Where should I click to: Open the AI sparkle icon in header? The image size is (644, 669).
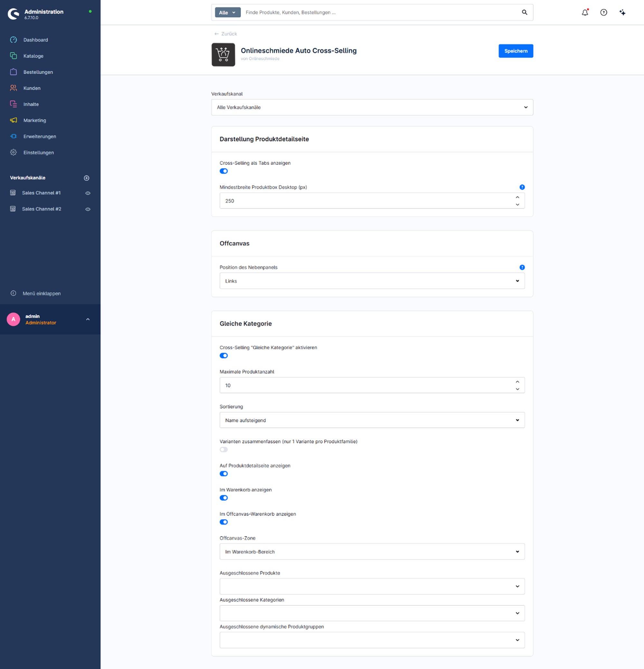tap(622, 12)
